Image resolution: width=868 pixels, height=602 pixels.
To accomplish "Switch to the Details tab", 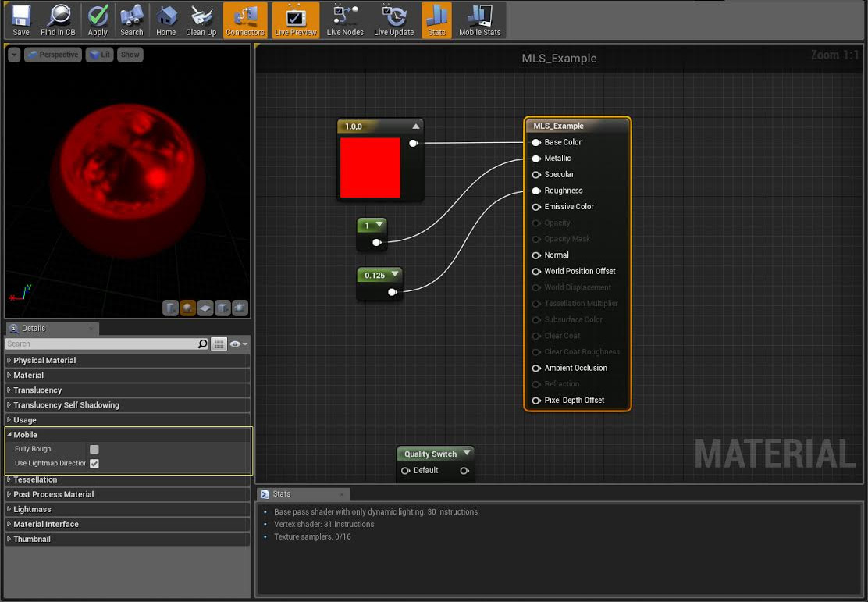I will (34, 329).
